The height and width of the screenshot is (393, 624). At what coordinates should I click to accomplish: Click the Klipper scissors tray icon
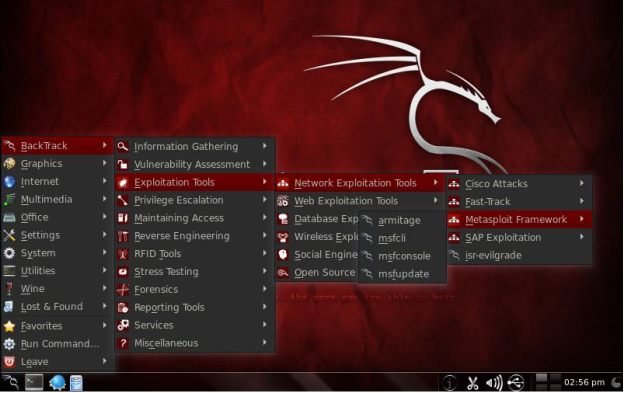[x=472, y=383]
